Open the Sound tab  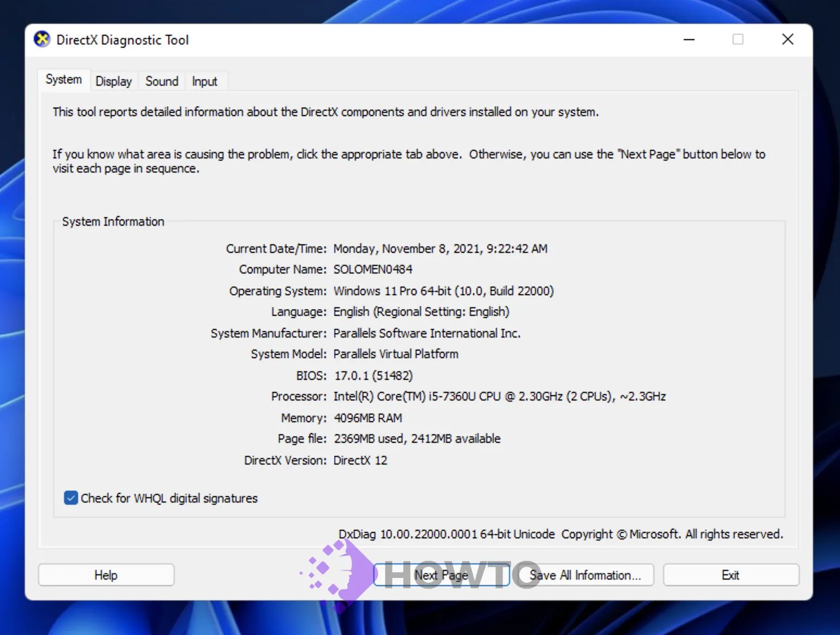[162, 81]
